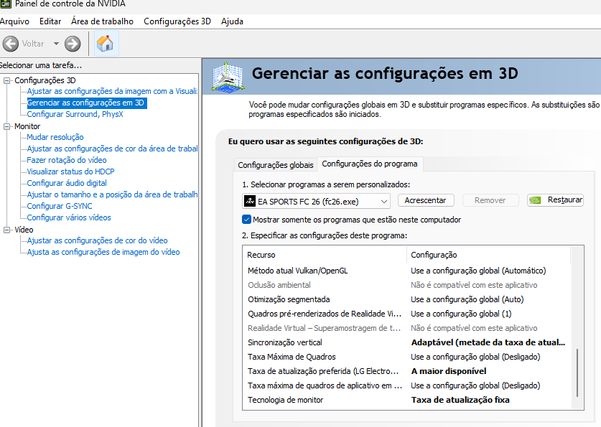
Task: Collapse the Monitor tree node
Action: tap(7, 126)
